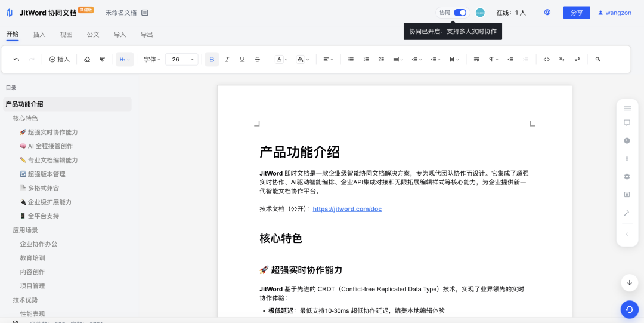
Task: Switch to the 导出 tab
Action: pyautogui.click(x=147, y=35)
